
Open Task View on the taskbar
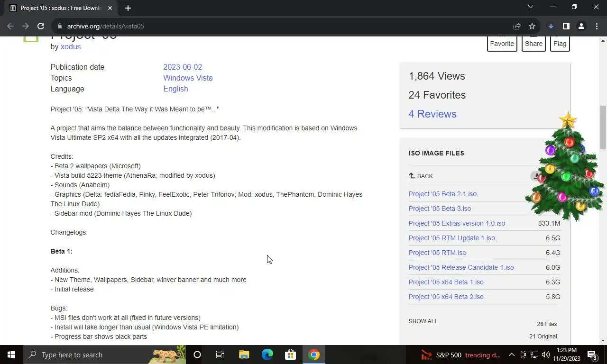[220, 355]
